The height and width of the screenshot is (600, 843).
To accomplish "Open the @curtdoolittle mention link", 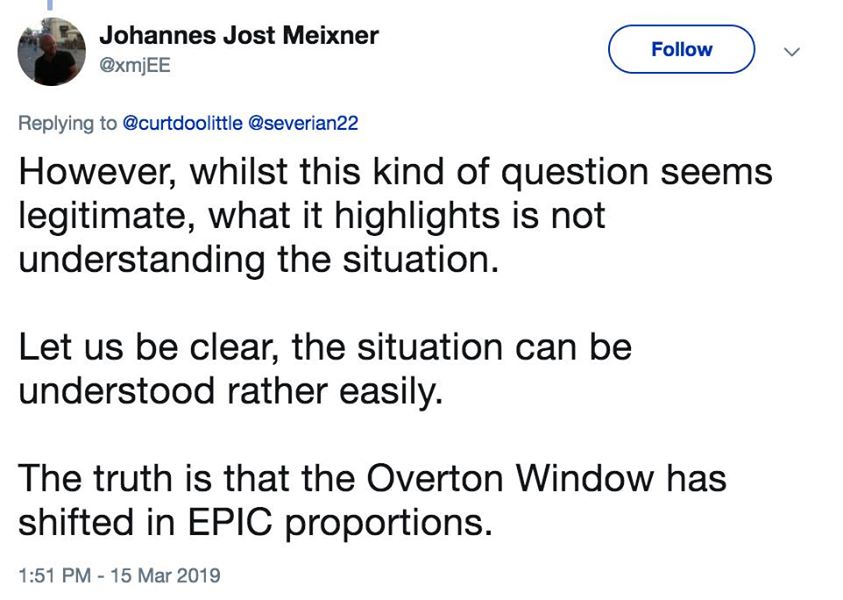I will click(x=184, y=124).
